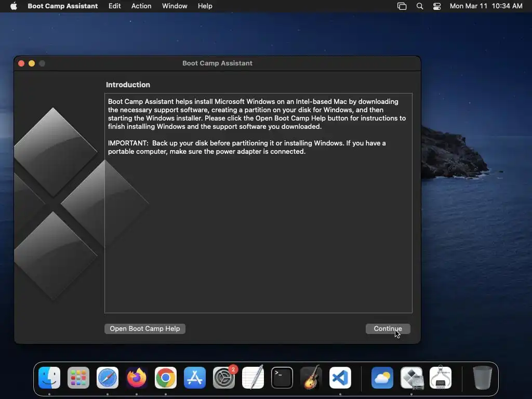Show date and time Mon Mar 11

pyautogui.click(x=486, y=6)
